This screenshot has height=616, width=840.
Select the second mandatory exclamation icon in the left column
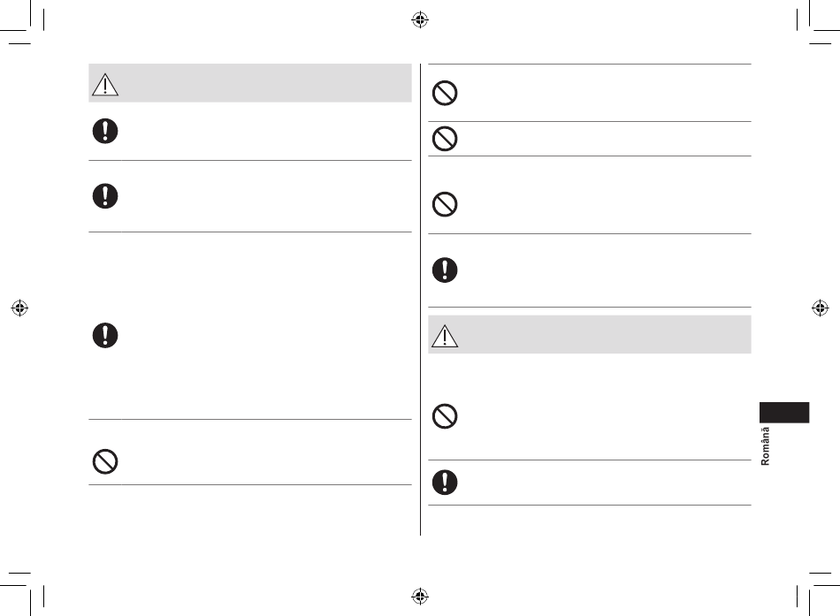pos(105,196)
